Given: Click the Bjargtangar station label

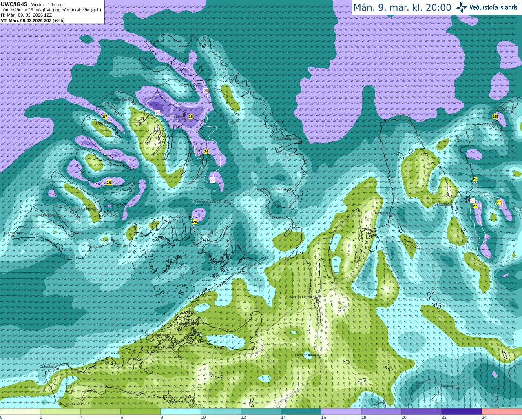Looking at the screenshot, I should [13, 233].
